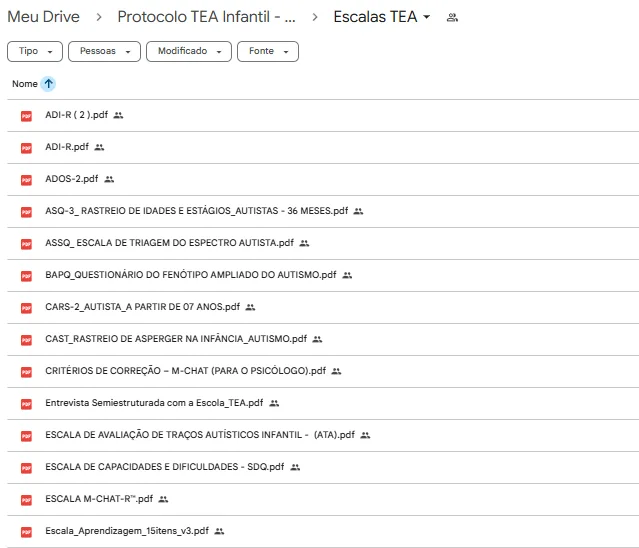Select BAPQ_QUESTIONÁRIO DO FENÓTIPO AMPLIADO file
Viewport: 639px width, 548px height.
point(191,275)
